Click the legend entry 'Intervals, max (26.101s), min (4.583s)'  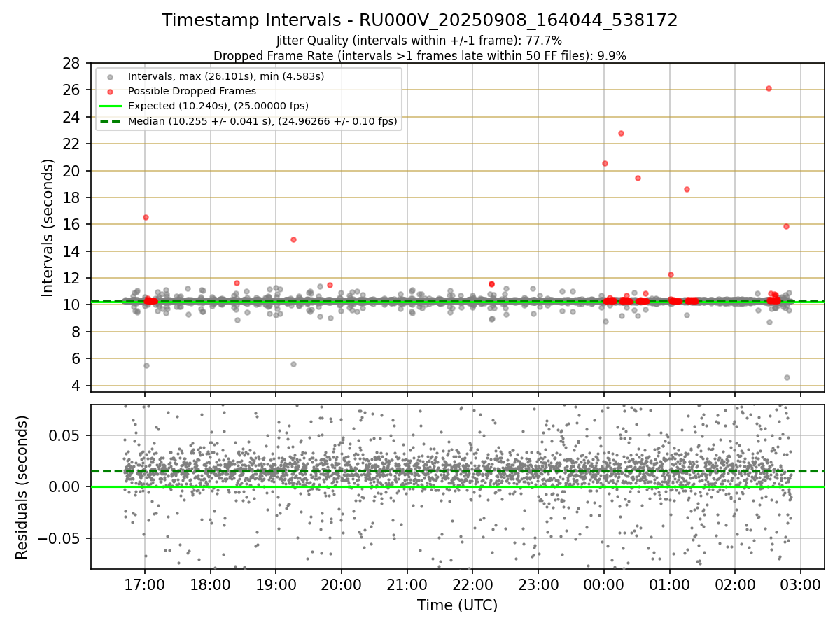pos(226,76)
